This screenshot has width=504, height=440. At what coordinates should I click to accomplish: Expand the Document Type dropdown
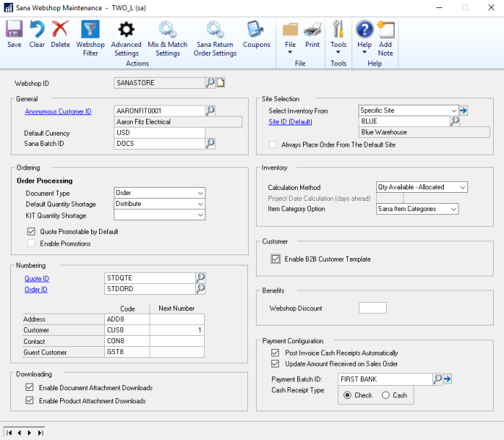[x=200, y=193]
